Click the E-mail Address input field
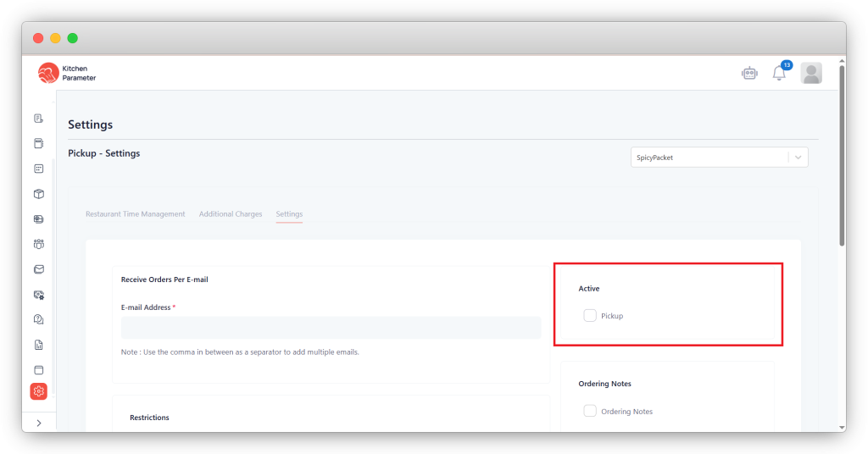This screenshot has width=868, height=454. coord(331,328)
